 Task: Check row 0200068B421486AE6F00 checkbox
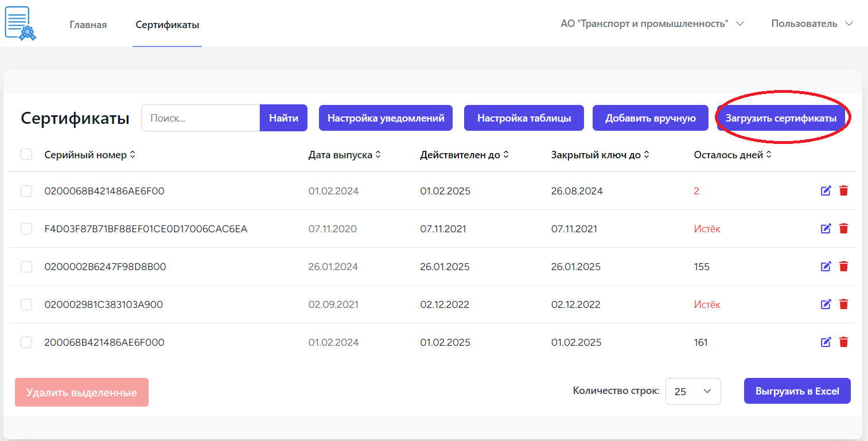click(26, 191)
